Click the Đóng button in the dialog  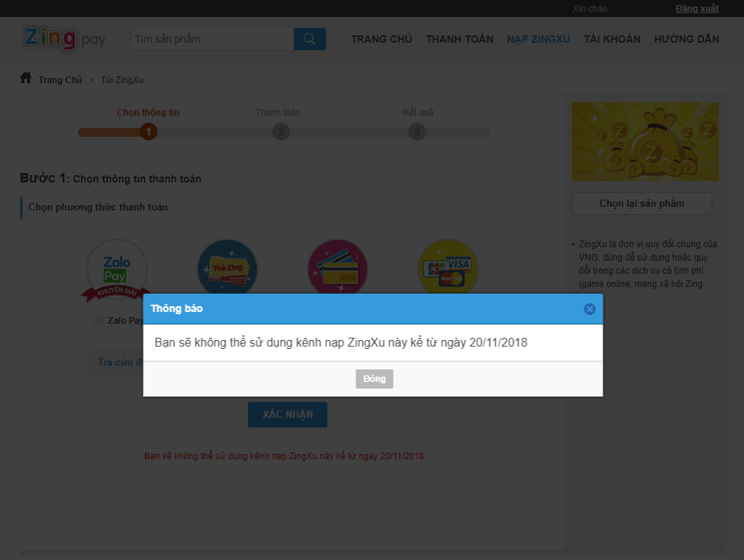pyautogui.click(x=375, y=379)
